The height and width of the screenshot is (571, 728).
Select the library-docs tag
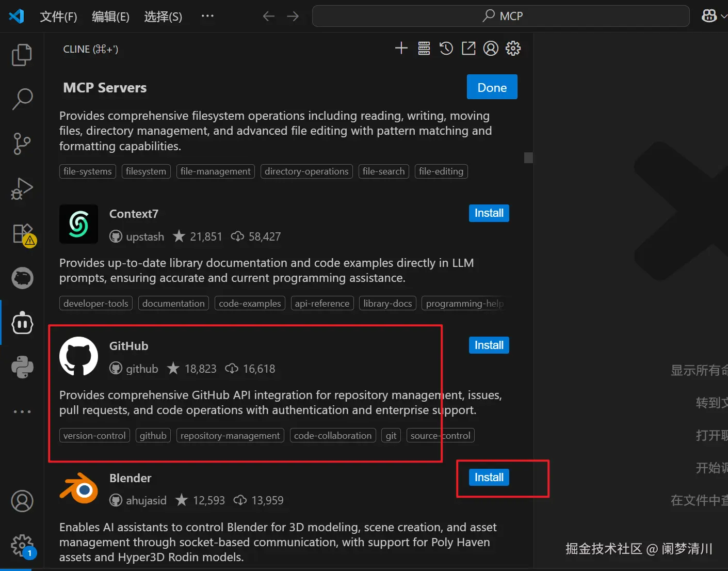tap(387, 304)
